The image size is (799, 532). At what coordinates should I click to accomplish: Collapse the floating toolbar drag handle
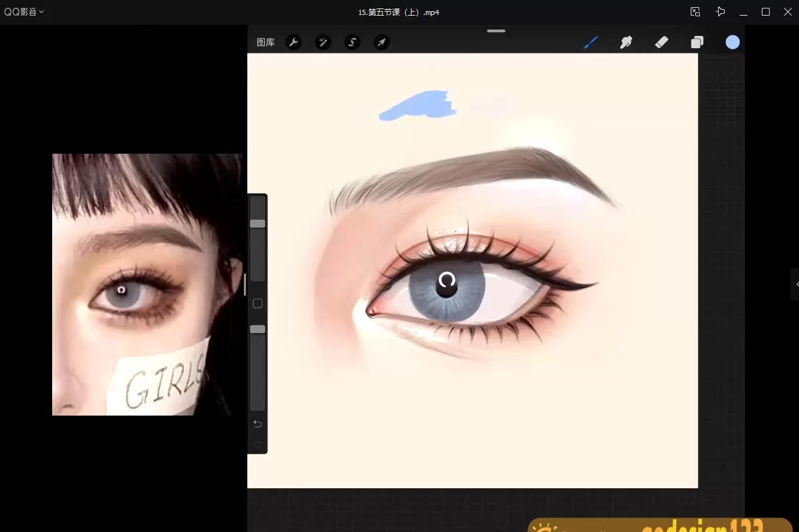click(496, 31)
